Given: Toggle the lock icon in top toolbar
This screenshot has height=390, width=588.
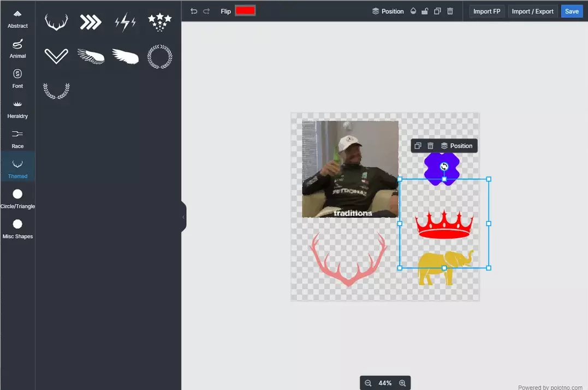Looking at the screenshot, I should pos(425,11).
